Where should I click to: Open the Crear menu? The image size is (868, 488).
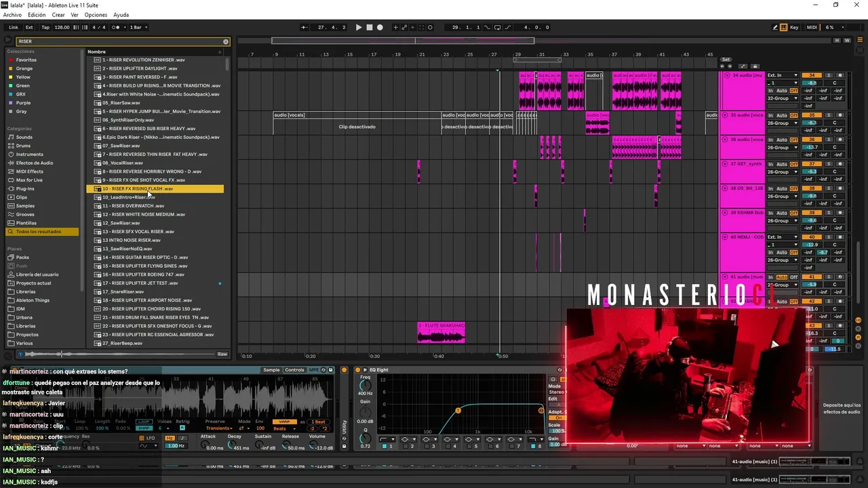pyautogui.click(x=58, y=15)
